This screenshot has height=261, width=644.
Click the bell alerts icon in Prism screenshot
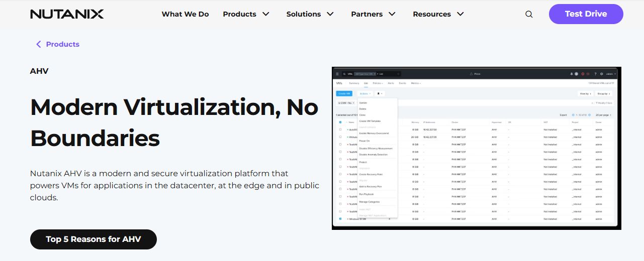(x=572, y=74)
